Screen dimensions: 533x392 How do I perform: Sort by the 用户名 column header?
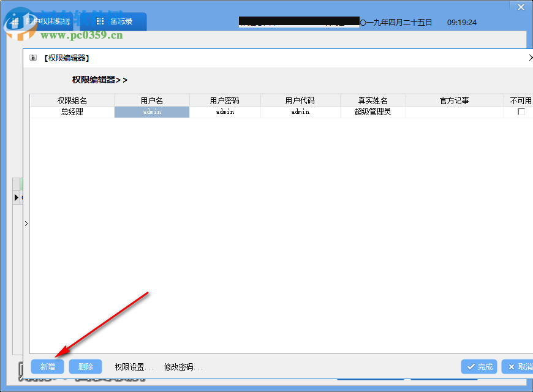coord(152,100)
